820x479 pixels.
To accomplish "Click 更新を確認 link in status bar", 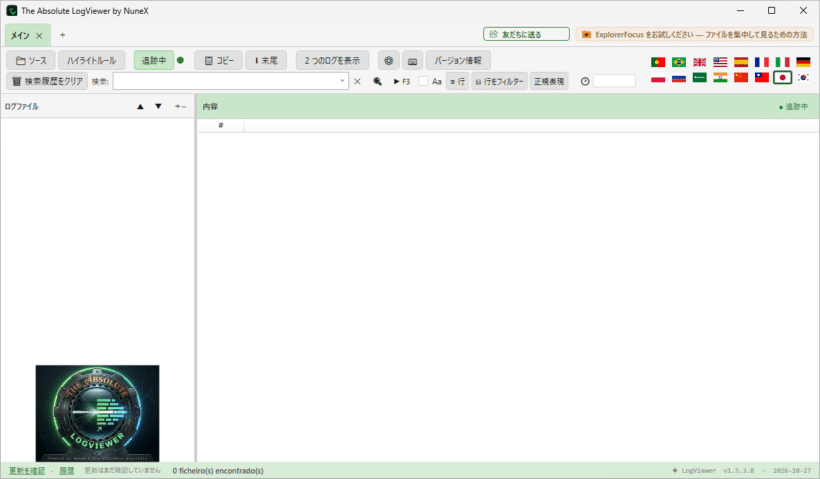I will pos(27,471).
